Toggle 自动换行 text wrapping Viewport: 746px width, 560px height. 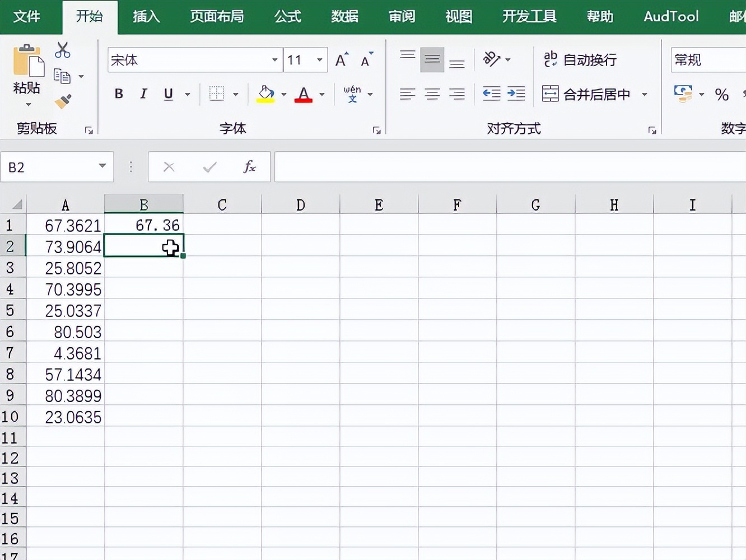click(x=581, y=59)
